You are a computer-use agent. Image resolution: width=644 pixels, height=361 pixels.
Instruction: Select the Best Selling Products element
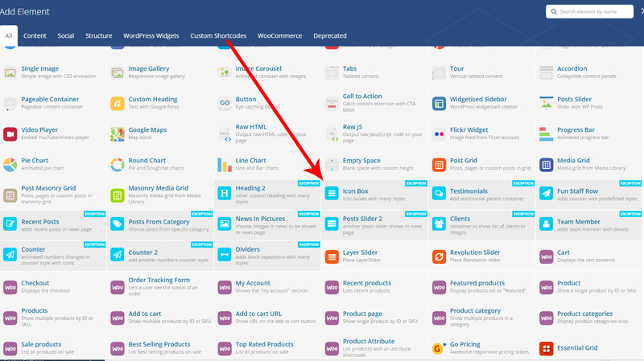pos(160,348)
